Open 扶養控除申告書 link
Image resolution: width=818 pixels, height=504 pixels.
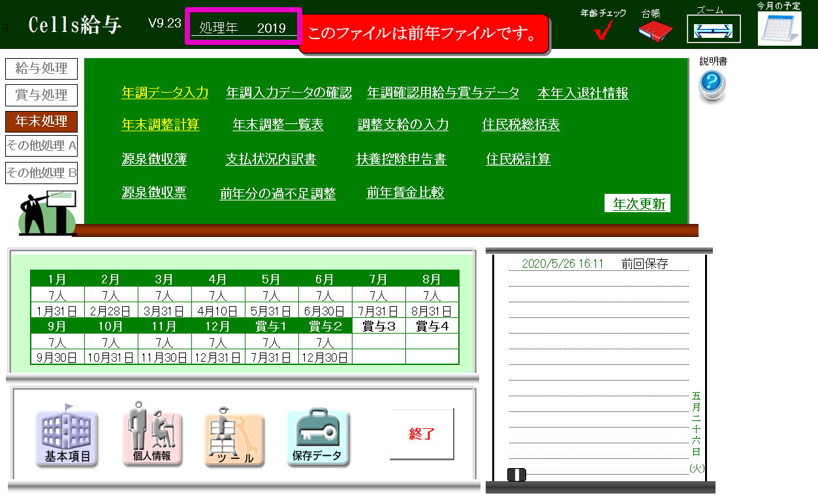pos(401,159)
